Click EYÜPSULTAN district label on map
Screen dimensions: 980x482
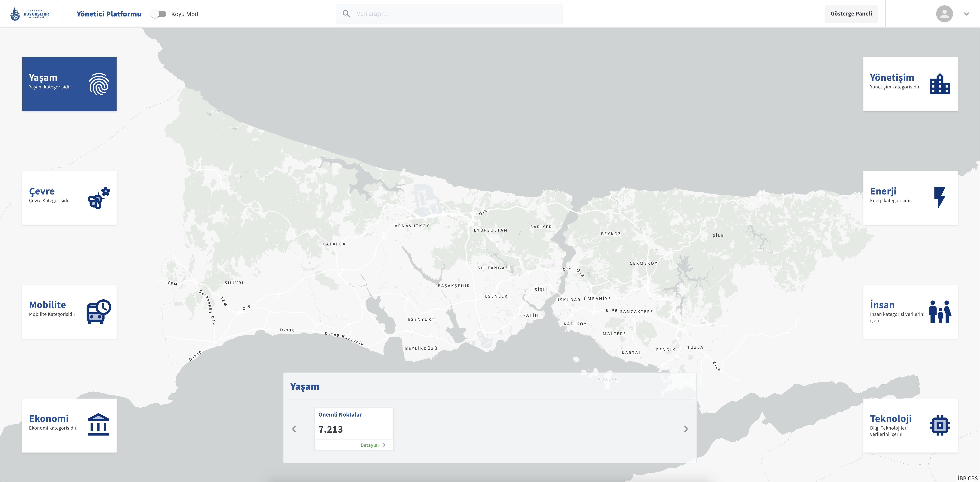coord(490,230)
